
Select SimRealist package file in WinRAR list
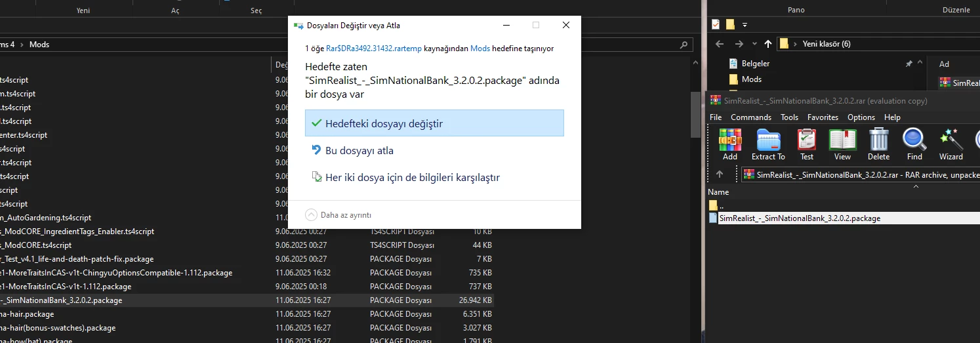[x=800, y=218]
